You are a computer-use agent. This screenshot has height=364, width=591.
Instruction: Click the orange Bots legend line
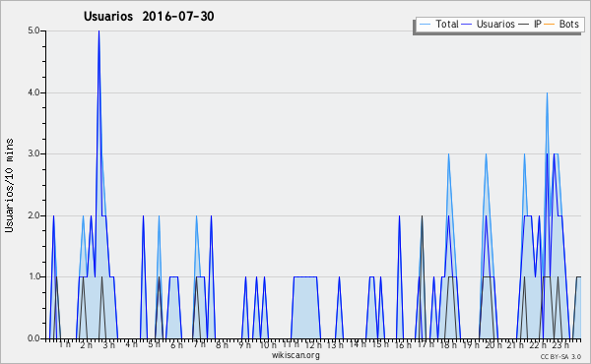coord(550,25)
